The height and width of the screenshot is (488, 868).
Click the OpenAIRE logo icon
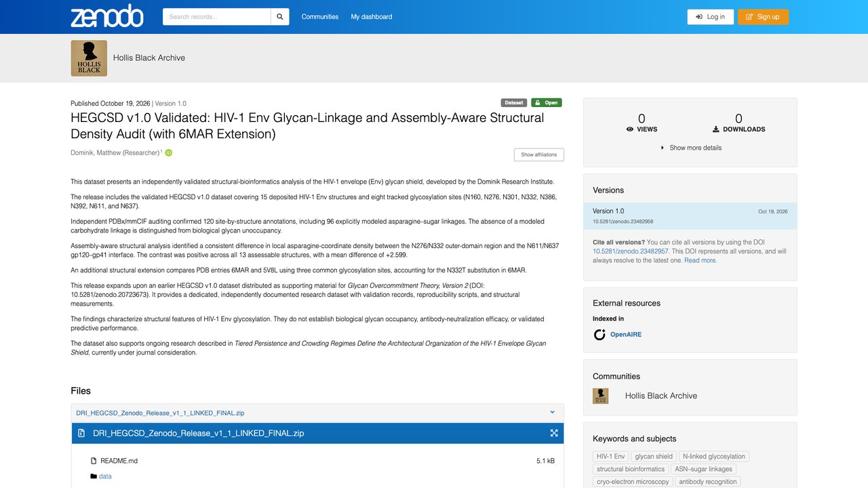599,334
